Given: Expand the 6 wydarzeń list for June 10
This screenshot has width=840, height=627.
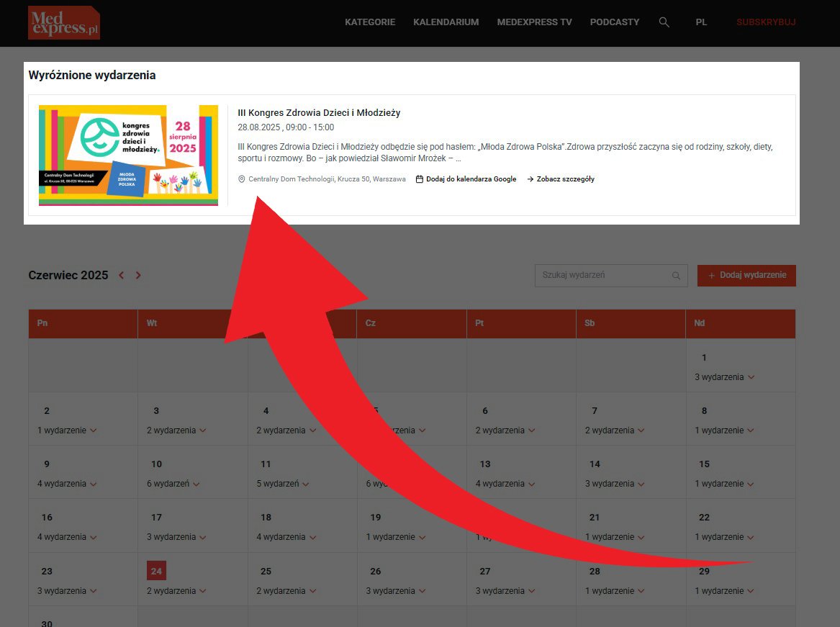Looking at the screenshot, I should 173,483.
